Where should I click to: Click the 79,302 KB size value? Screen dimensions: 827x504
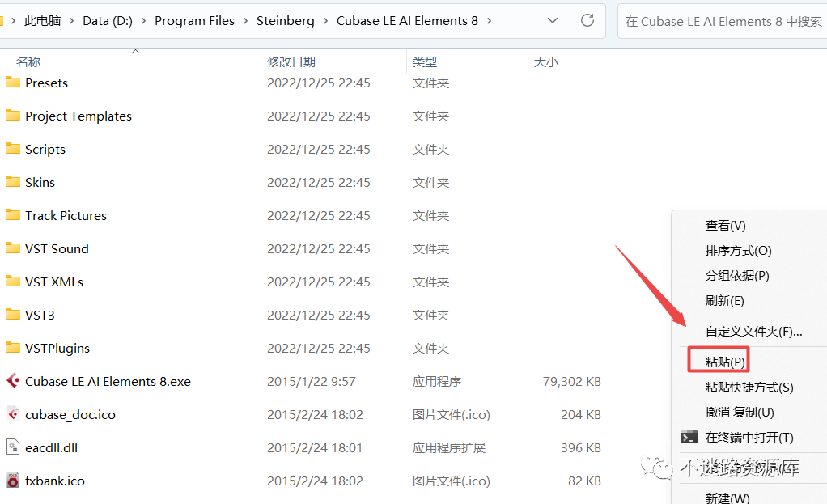point(572,381)
